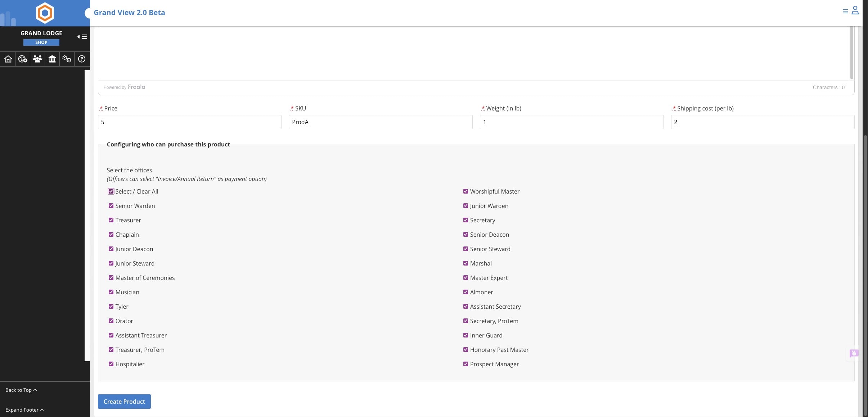Click into the Shipping cost field

pos(763,122)
